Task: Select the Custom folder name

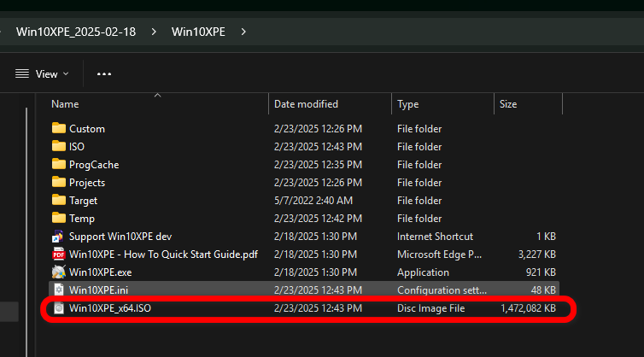Action: [87, 129]
